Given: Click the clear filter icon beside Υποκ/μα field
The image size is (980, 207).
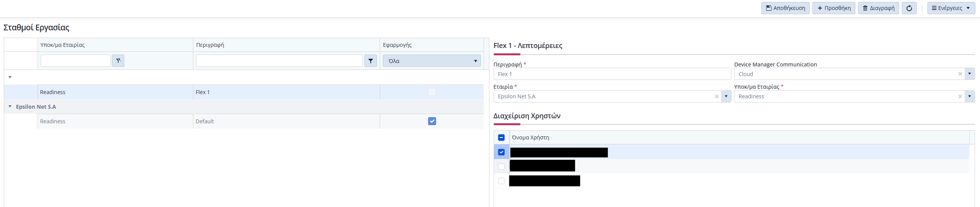Looking at the screenshot, I should [x=118, y=61].
